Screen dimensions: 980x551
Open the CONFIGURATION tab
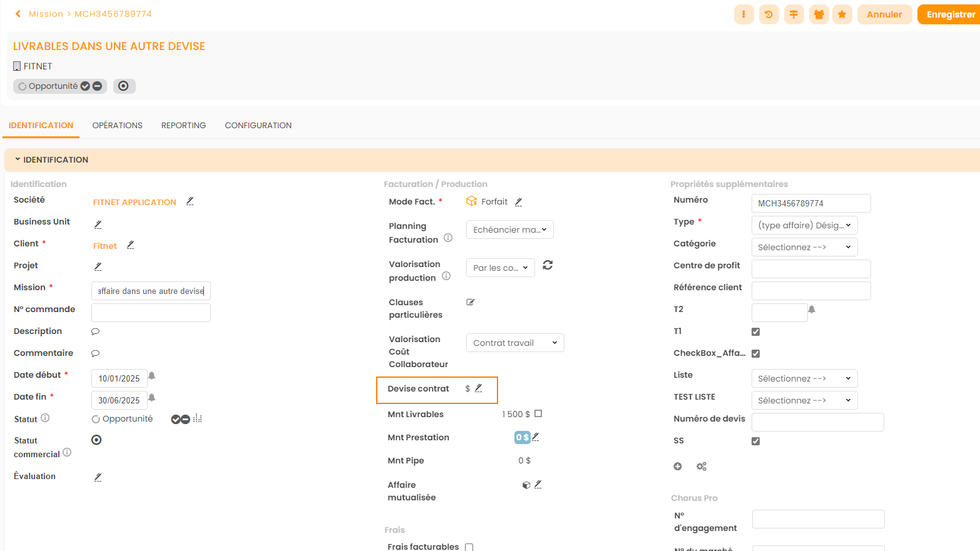[x=258, y=126]
